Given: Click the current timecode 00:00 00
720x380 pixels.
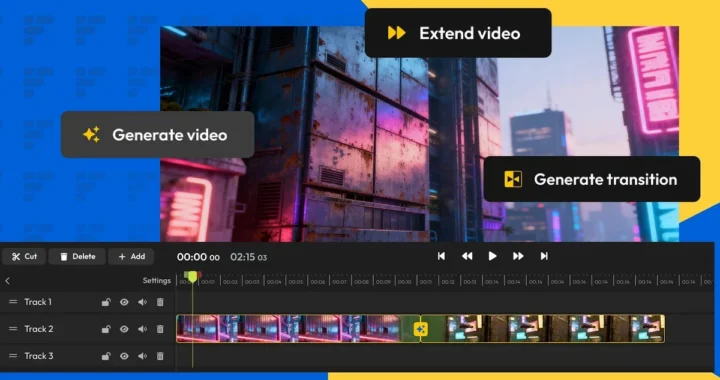Looking at the screenshot, I should pos(198,257).
